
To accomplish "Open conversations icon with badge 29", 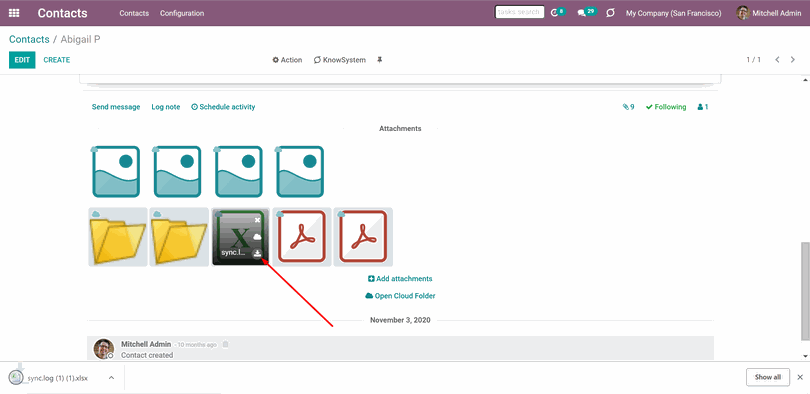I will click(587, 12).
